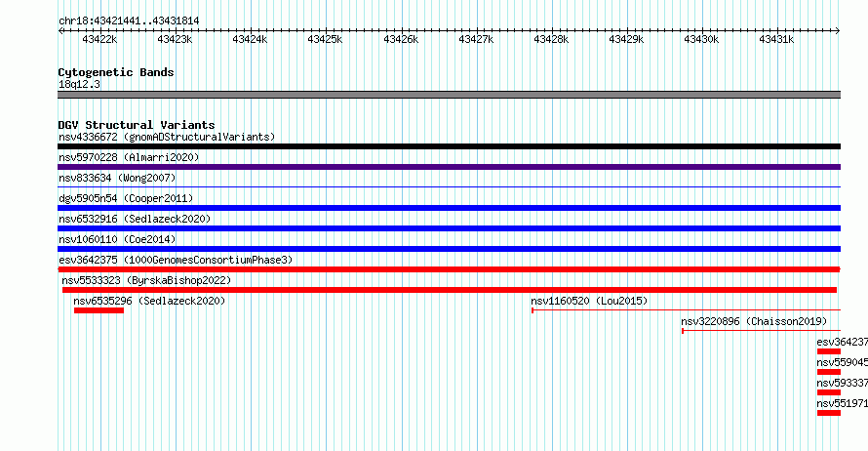Viewport: 868px width, 451px height.
Task: Click the chr18:43421441..43431814 coordinate label
Action: coord(129,20)
